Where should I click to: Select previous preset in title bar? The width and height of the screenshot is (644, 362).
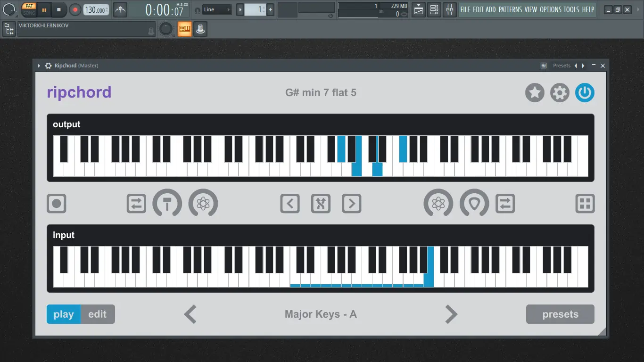pos(576,66)
